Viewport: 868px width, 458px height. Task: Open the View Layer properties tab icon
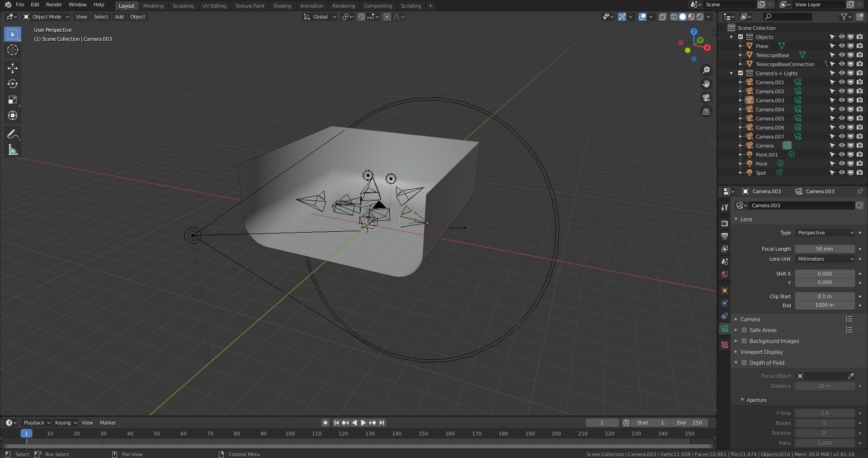725,249
